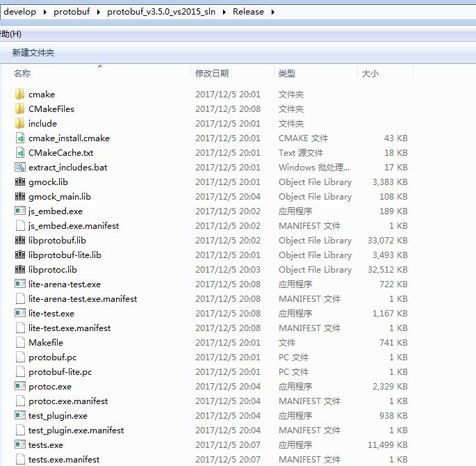Expand the arrow after develop in address bar
Screen dimensions: 476x466
45,12
